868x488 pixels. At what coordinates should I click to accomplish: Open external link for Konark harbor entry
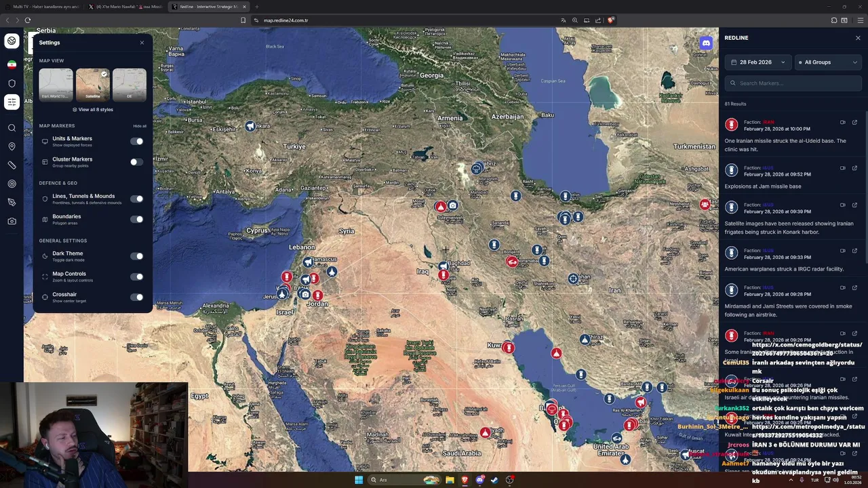click(854, 205)
